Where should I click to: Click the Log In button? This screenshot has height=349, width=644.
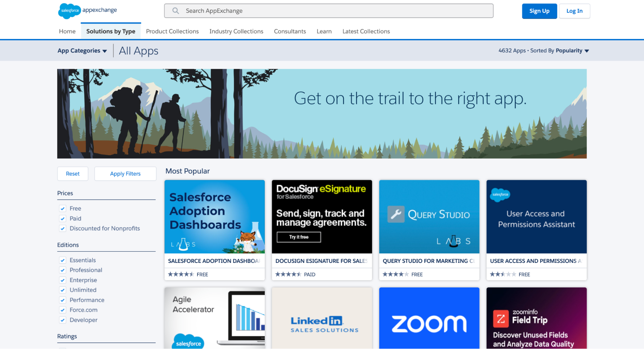tap(574, 11)
